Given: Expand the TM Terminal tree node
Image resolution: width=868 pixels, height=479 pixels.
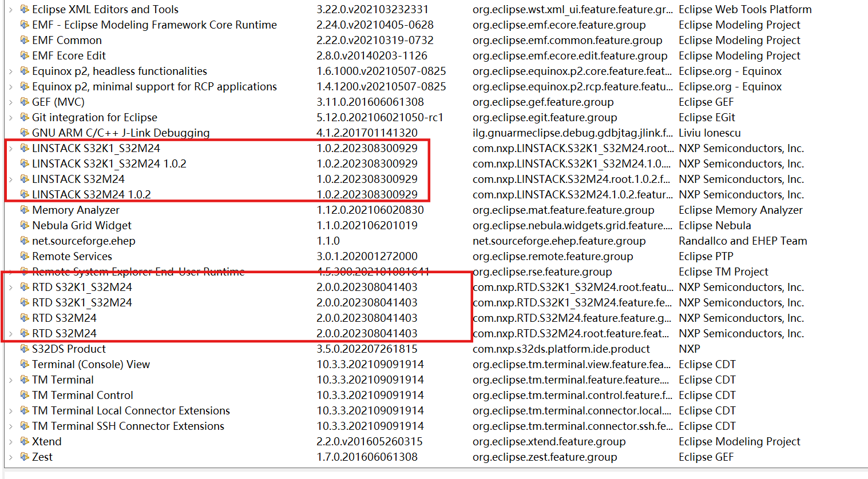Looking at the screenshot, I should pyautogui.click(x=11, y=380).
